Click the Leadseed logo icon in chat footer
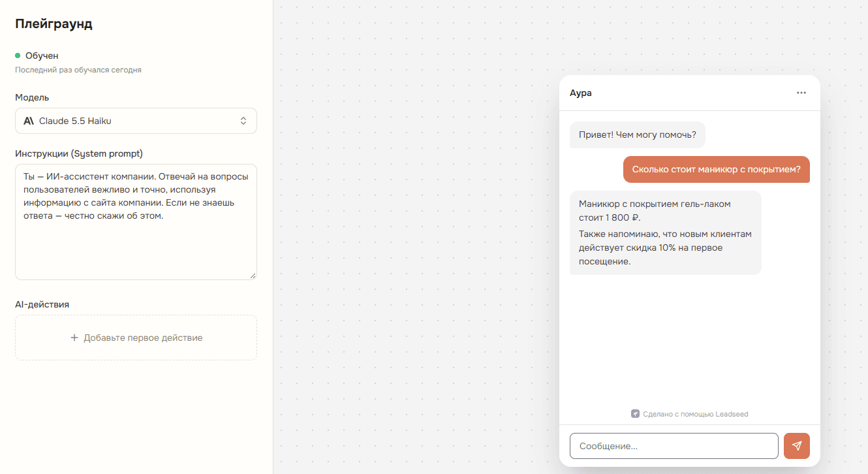This screenshot has width=868, height=474. (x=635, y=414)
